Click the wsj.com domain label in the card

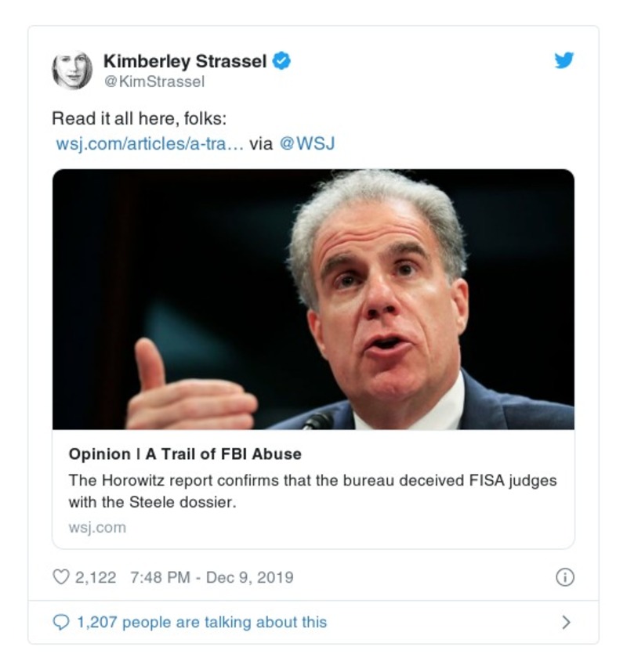(97, 527)
